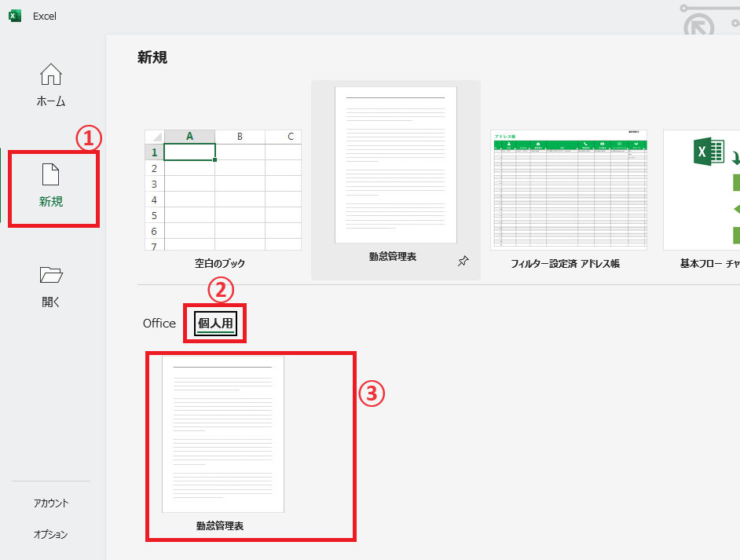Viewport: 740px width, 560px height.
Task: Select the 新規 (New) page icon in sidebar
Action: pyautogui.click(x=51, y=174)
